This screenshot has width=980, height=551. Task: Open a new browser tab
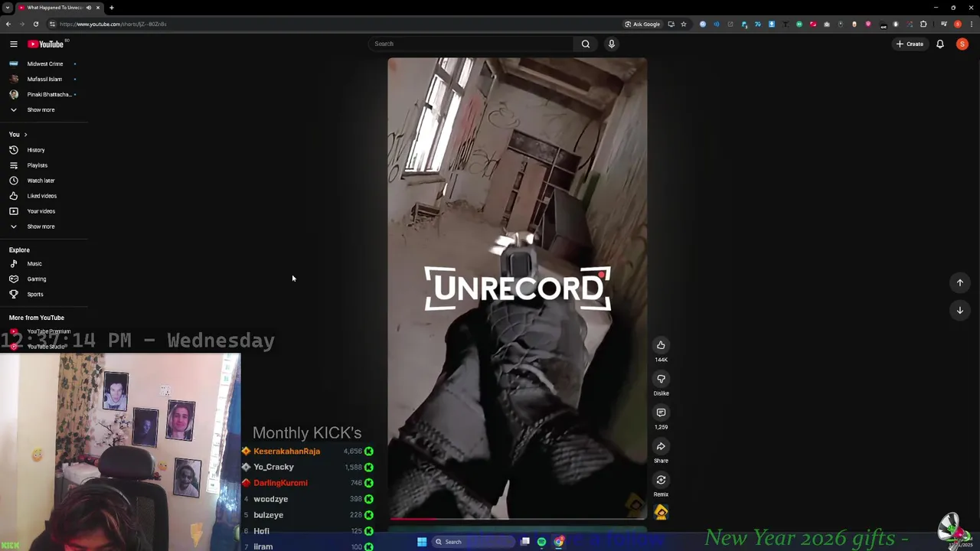111,8
